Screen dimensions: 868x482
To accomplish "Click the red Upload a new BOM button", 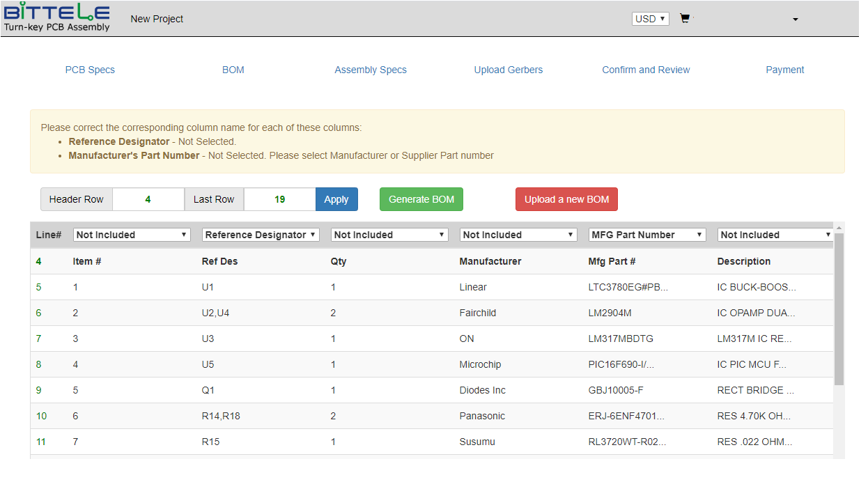I will point(567,199).
